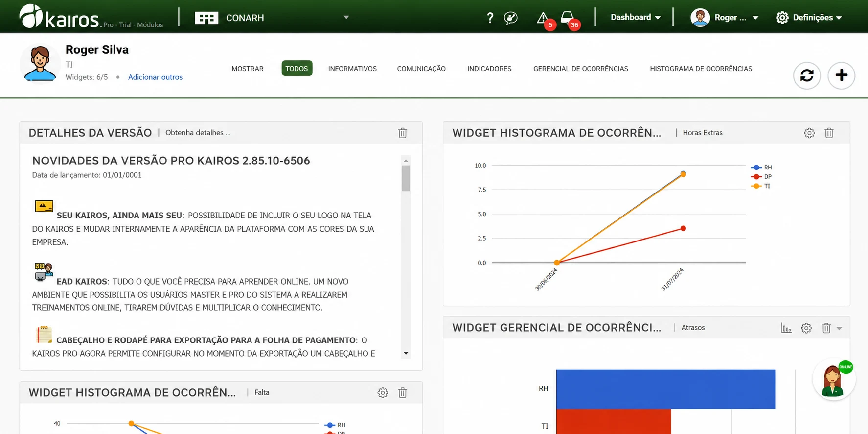Expand the CONARH company dropdown
Image resolution: width=868 pixels, height=434 pixels.
(346, 18)
